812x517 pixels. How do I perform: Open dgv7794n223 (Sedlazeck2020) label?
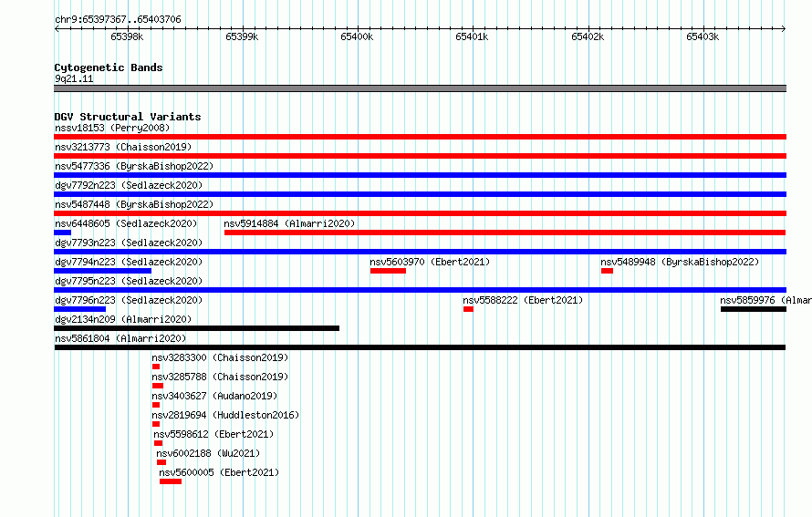click(x=129, y=262)
